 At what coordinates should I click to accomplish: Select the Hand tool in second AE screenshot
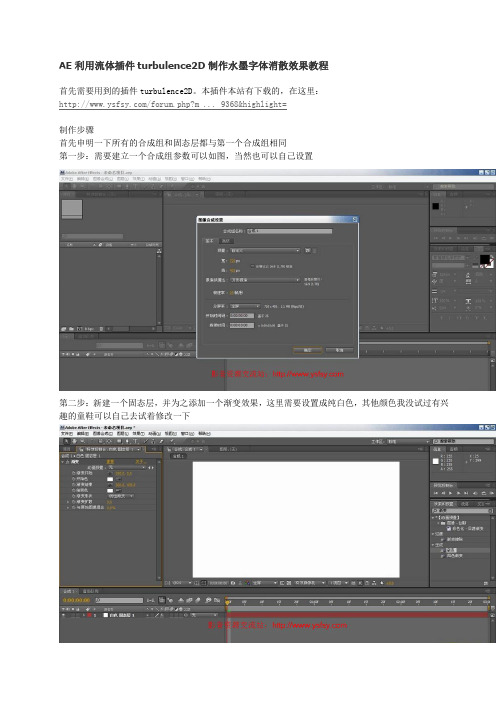coord(74,441)
